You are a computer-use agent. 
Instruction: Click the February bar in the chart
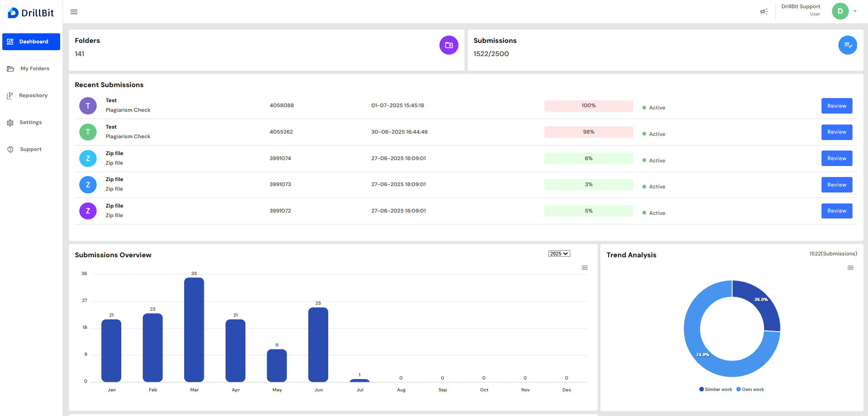153,348
